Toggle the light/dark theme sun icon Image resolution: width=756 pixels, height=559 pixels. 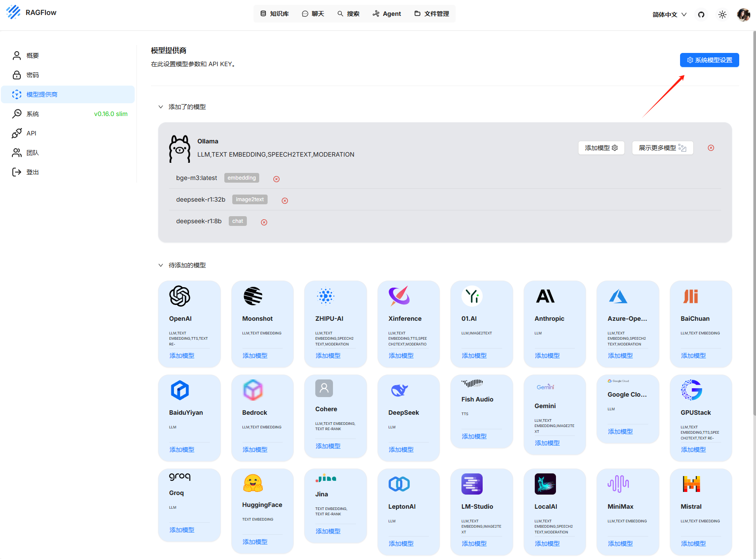pyautogui.click(x=722, y=15)
